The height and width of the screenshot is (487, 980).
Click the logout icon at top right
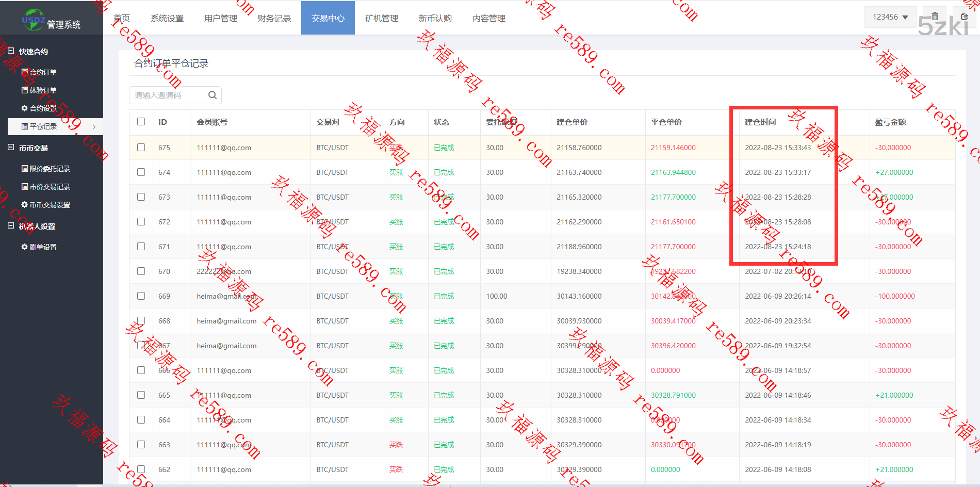coord(964,17)
